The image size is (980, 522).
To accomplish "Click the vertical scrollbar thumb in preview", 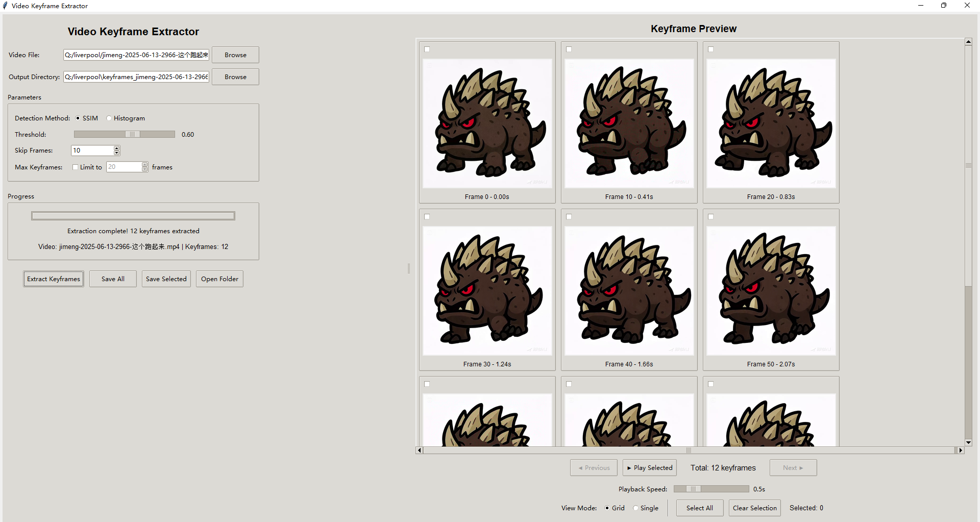I will pos(968,166).
